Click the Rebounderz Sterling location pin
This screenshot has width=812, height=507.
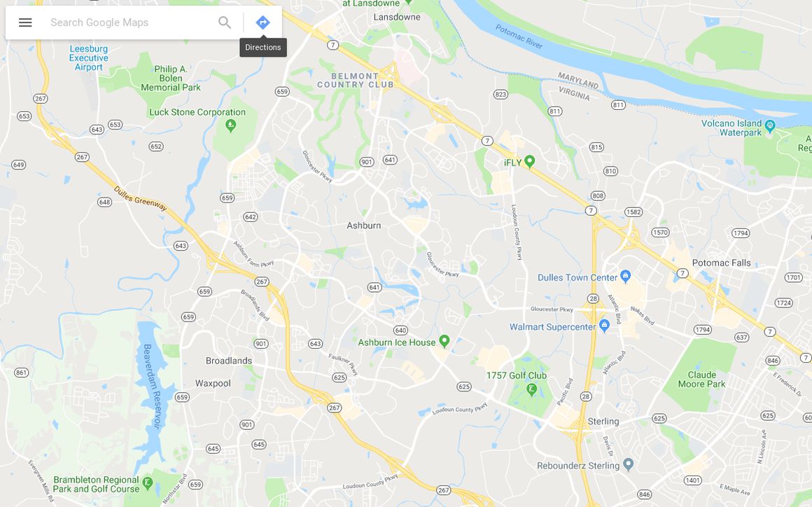click(628, 464)
